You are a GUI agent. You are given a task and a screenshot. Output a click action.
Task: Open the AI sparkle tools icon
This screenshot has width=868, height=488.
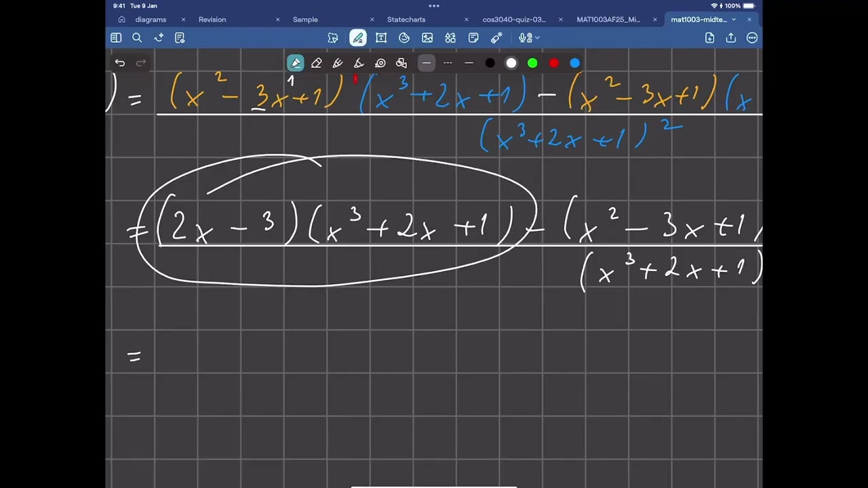point(159,38)
